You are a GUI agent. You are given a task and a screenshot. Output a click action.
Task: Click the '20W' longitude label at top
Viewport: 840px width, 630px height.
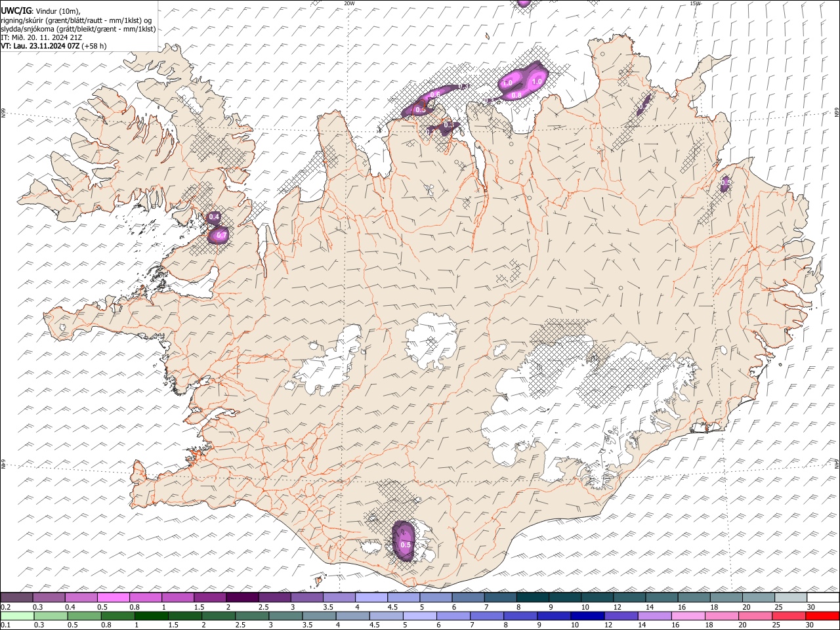click(x=349, y=3)
